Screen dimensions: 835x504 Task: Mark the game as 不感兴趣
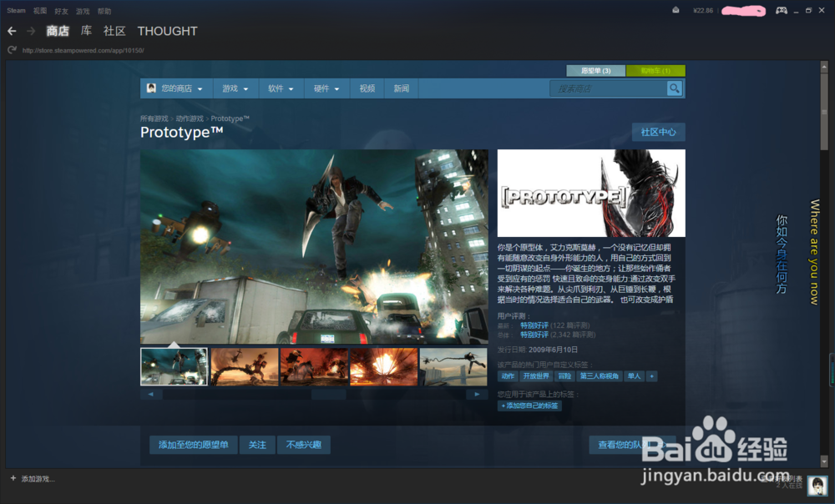click(x=305, y=445)
